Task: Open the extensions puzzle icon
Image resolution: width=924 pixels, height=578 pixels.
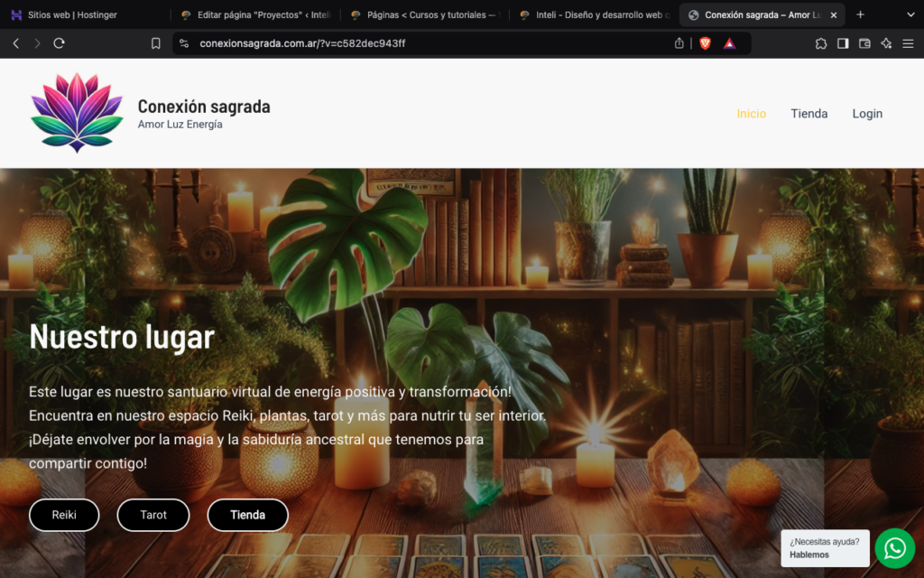Action: (821, 43)
